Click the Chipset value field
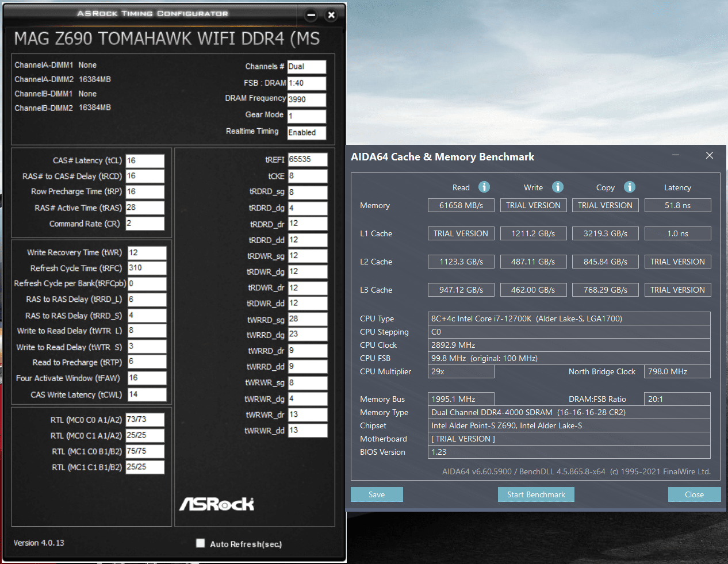 (x=569, y=425)
